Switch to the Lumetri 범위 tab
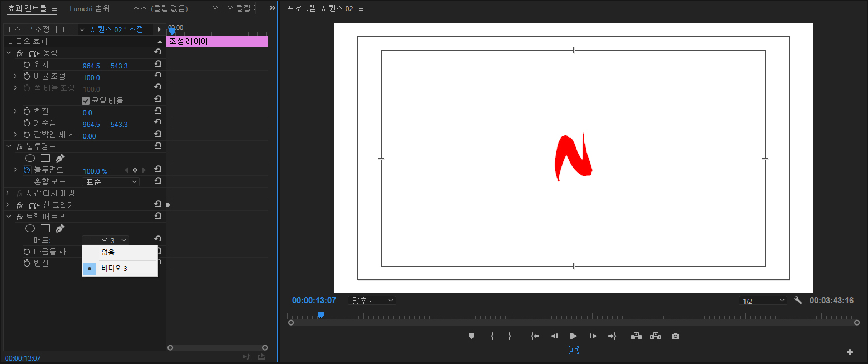Image resolution: width=868 pixels, height=364 pixels. [x=90, y=8]
